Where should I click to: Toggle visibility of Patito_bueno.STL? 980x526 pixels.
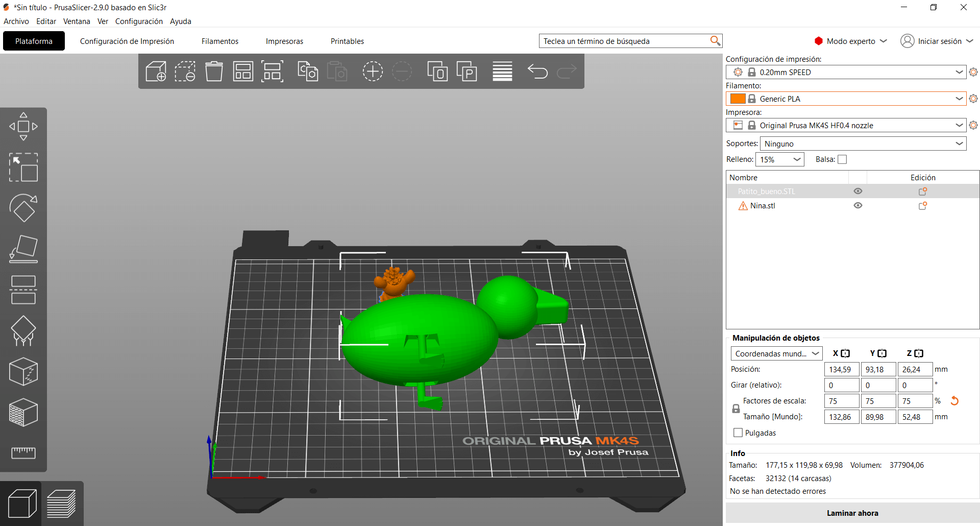coord(858,191)
